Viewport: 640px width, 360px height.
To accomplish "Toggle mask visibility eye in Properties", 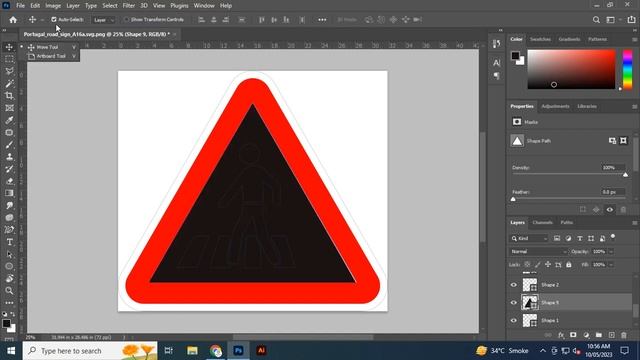I will [610, 209].
